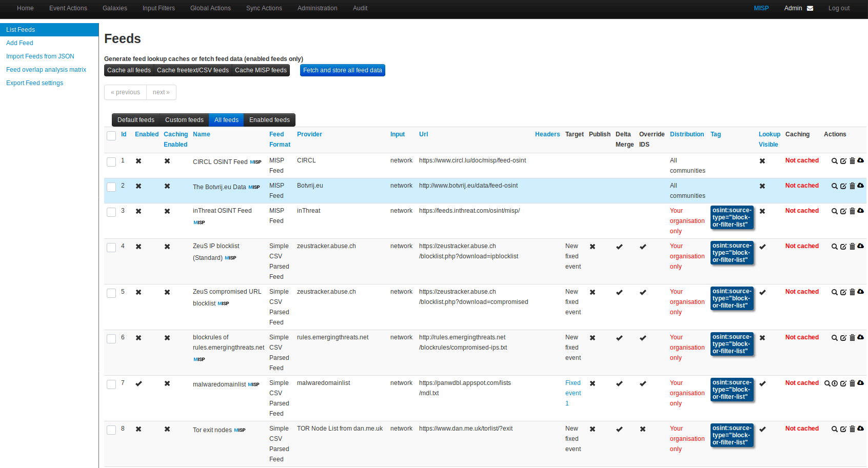Select checkbox for feed 2 Botvrij.eu

(111, 187)
